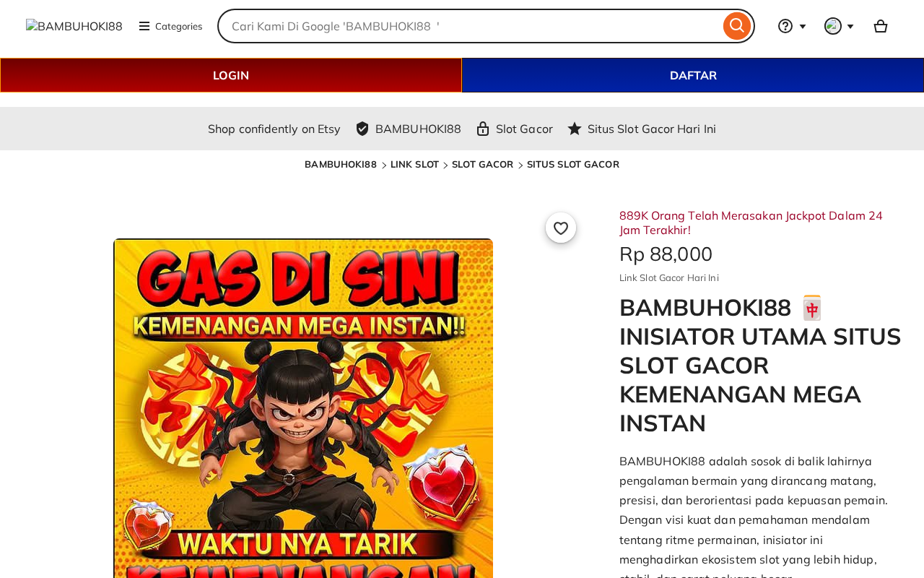The image size is (924, 578).
Task: Click the Rp 88,000 price text
Action: point(666,254)
